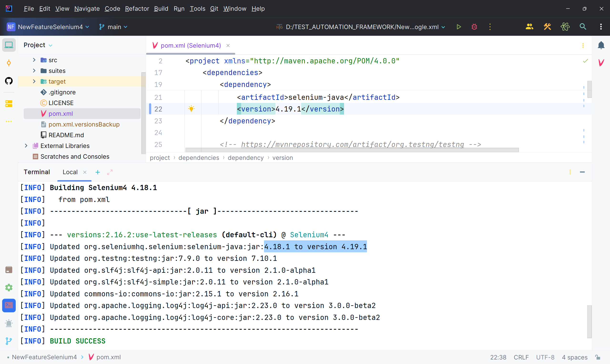Expand External Libraries node
The width and height of the screenshot is (610, 364).
(26, 146)
